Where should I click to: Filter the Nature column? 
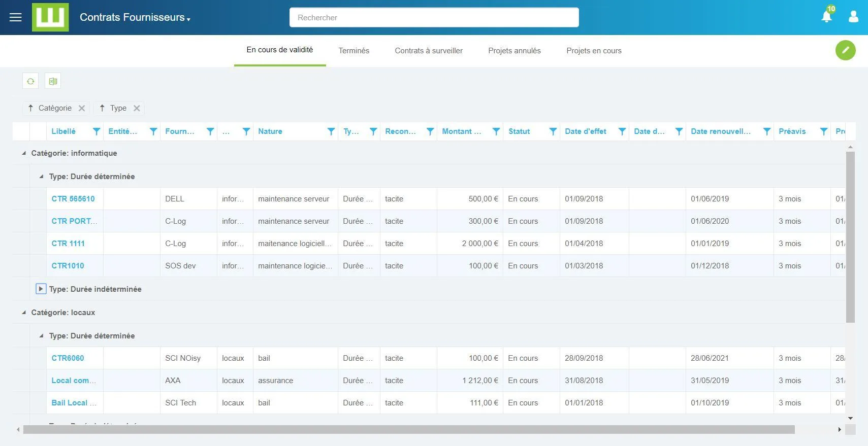pos(331,131)
